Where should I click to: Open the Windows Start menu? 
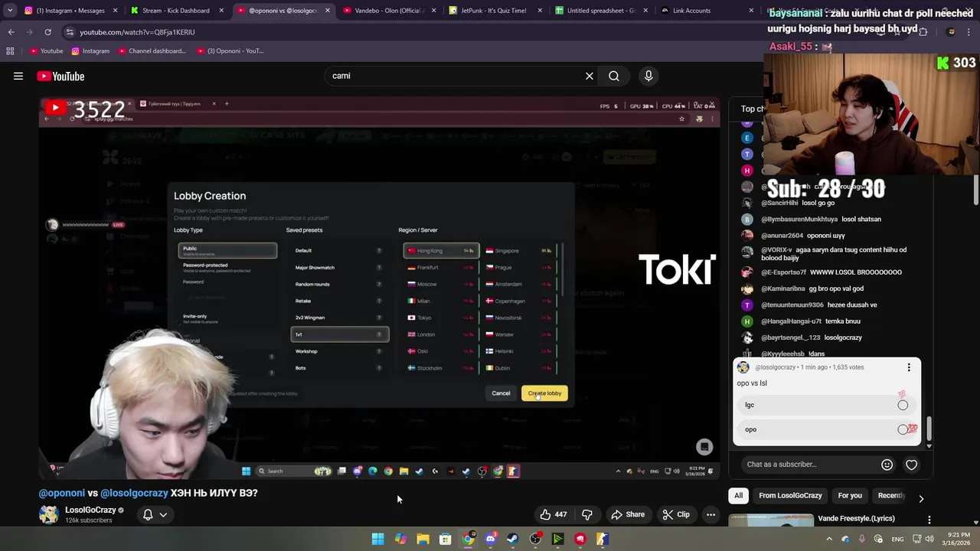(378, 539)
